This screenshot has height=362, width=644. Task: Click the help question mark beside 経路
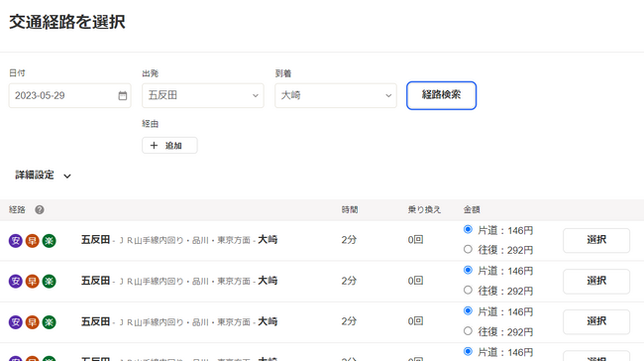click(40, 210)
